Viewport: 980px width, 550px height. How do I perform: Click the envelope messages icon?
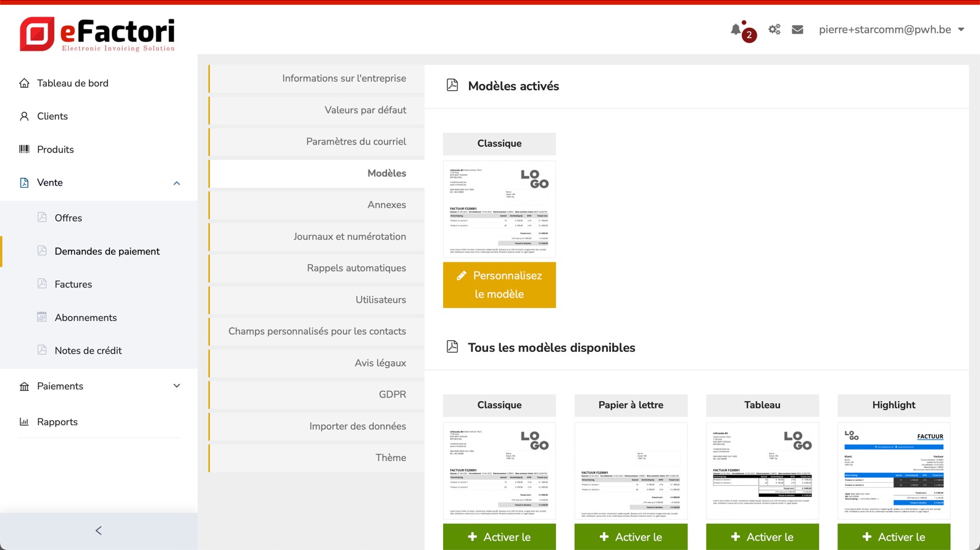pyautogui.click(x=797, y=30)
